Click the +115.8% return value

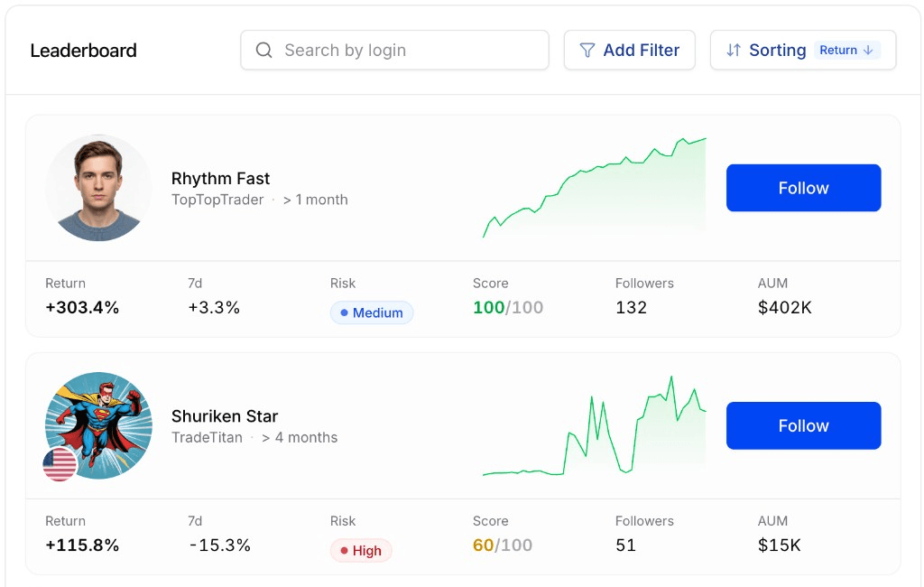pyautogui.click(x=82, y=545)
